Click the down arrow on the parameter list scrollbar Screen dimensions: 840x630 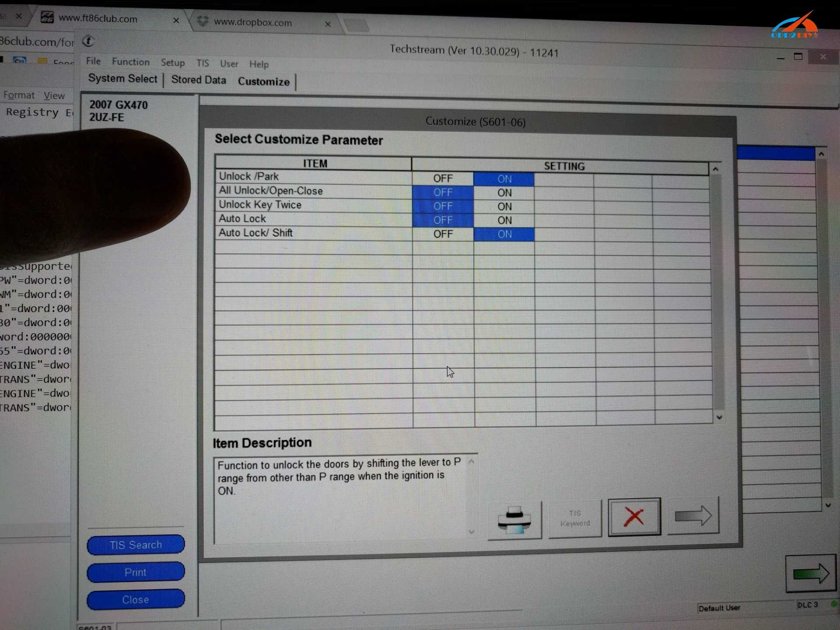pos(719,417)
